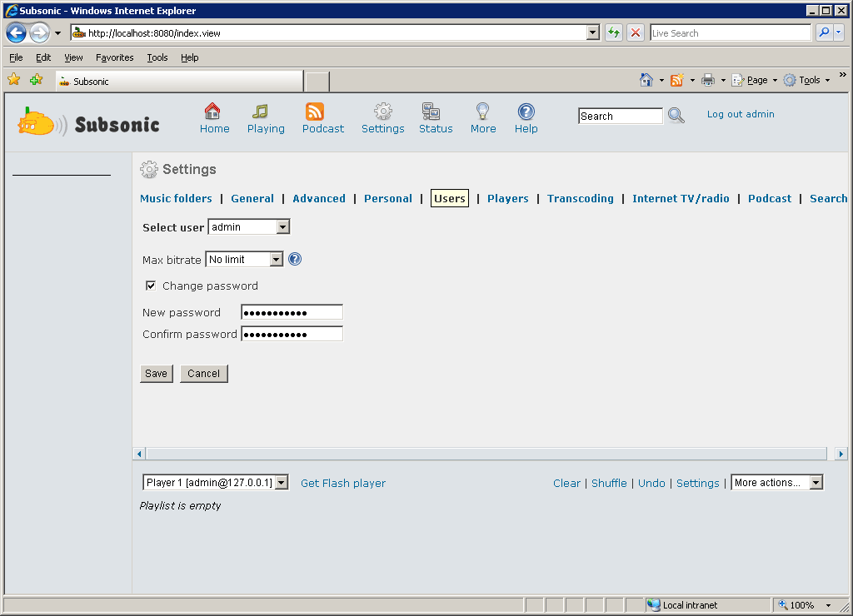Image resolution: width=853 pixels, height=616 pixels.
Task: Select the Subsonic browser tab
Action: 180,81
